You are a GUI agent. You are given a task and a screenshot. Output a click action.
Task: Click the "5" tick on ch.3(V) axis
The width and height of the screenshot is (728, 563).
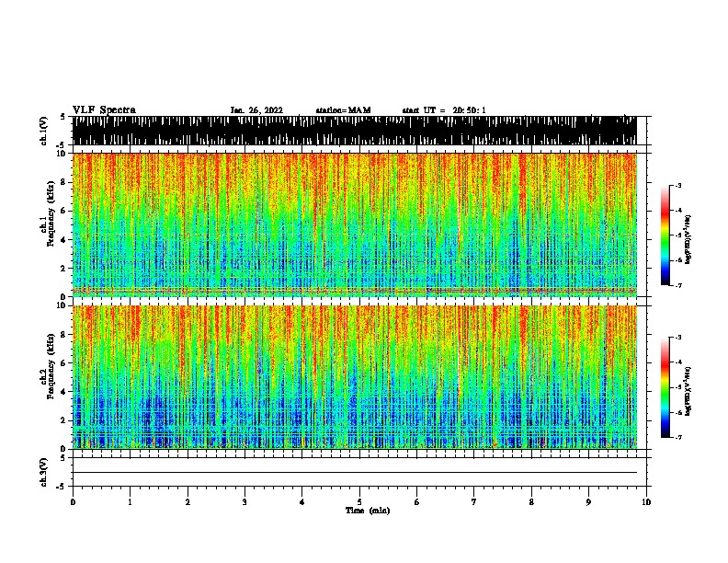click(x=63, y=458)
